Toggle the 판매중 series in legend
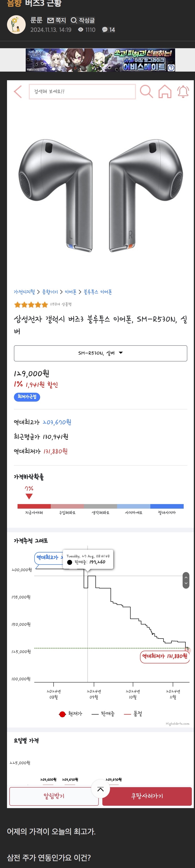The image size is (195, 868). 103,714
